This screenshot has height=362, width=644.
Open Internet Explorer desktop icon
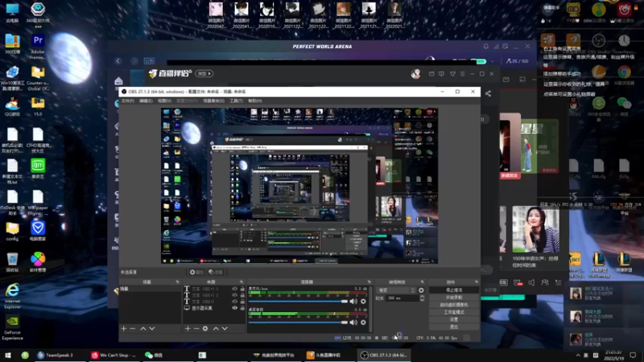point(12,296)
